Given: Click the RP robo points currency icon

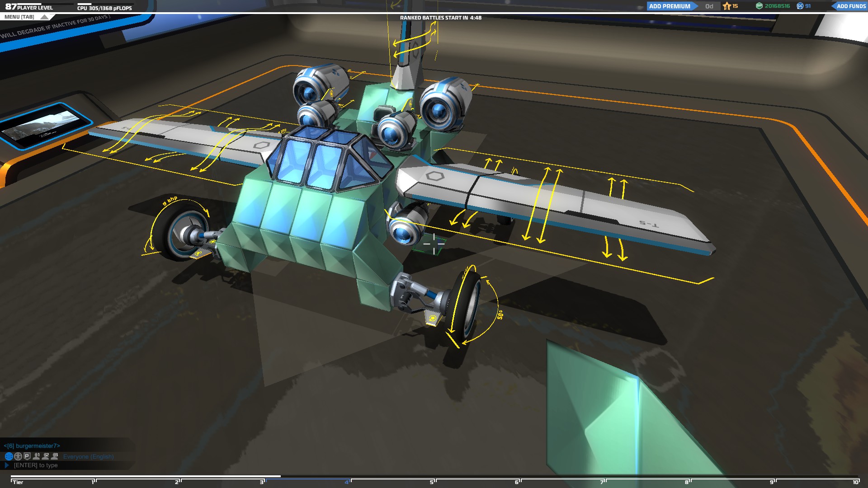Looking at the screenshot, I should point(759,6).
